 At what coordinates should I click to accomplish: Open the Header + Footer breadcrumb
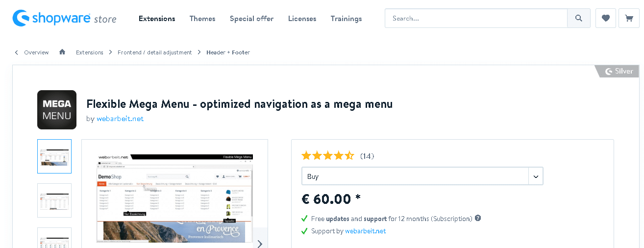[x=228, y=52]
